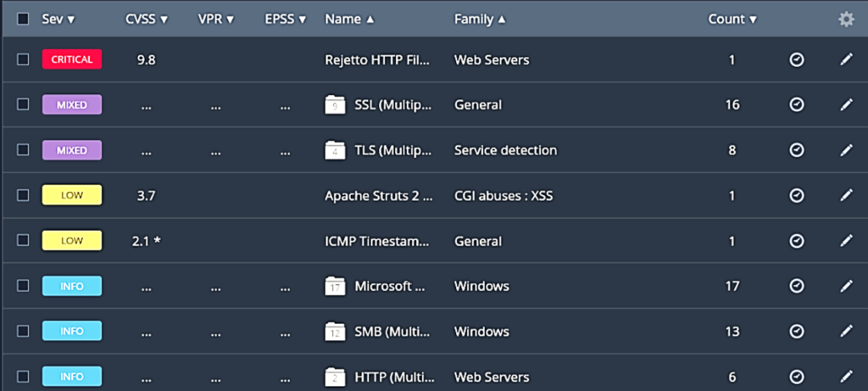Click the checkmark circle for HTTP row

coord(796,377)
